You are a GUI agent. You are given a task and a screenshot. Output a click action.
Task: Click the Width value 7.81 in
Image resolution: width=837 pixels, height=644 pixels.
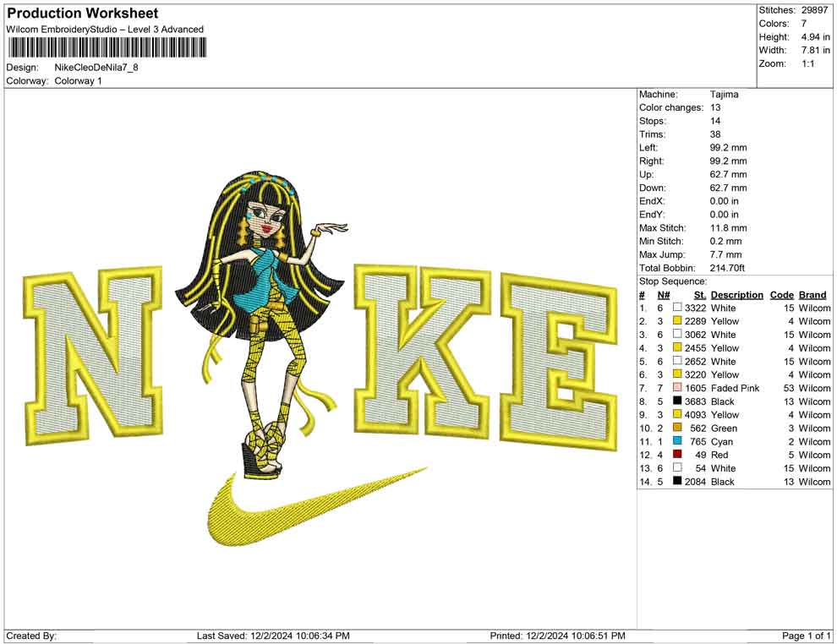[815, 50]
